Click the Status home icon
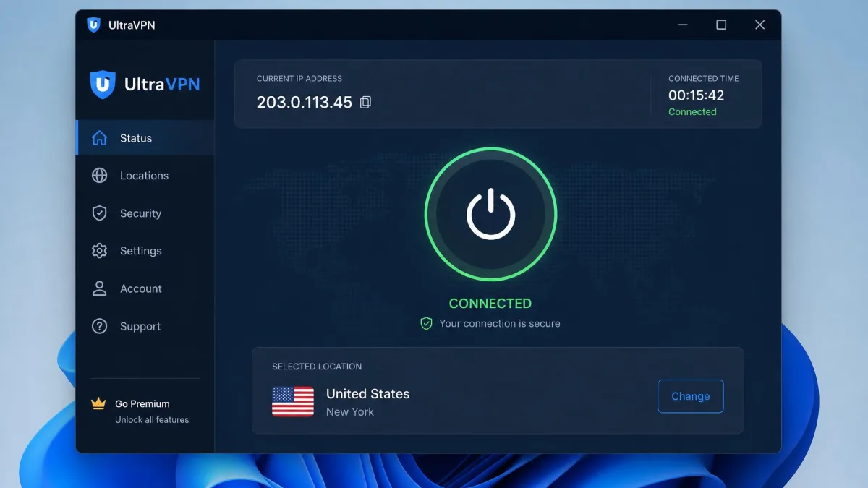 (99, 138)
